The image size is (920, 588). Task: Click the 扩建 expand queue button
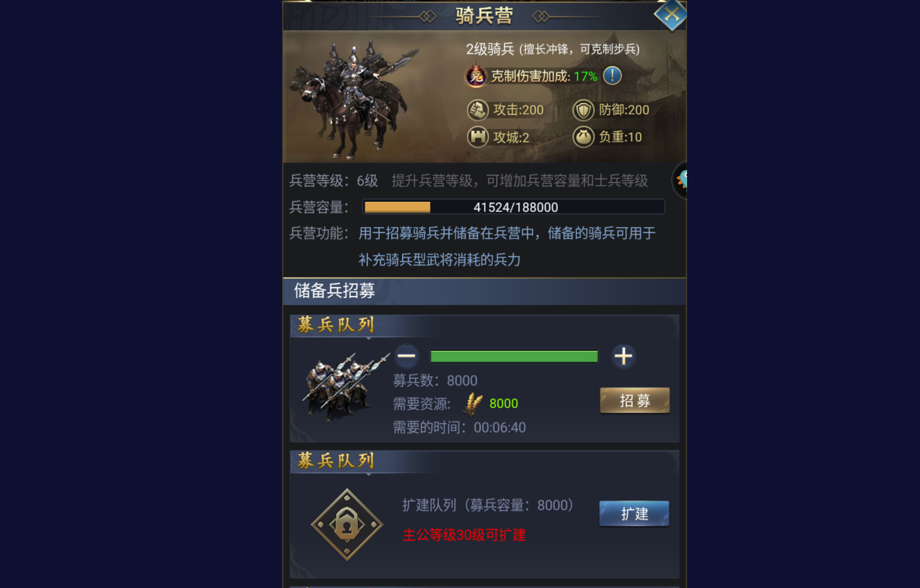point(634,514)
